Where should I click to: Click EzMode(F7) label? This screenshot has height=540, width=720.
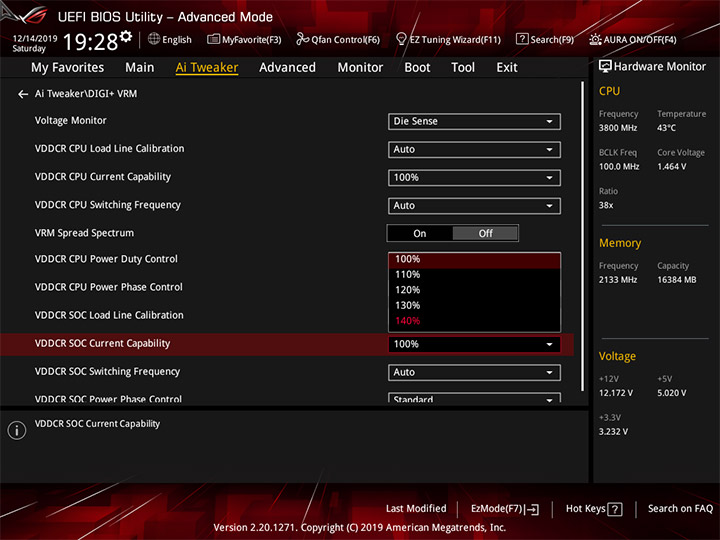tap(497, 509)
